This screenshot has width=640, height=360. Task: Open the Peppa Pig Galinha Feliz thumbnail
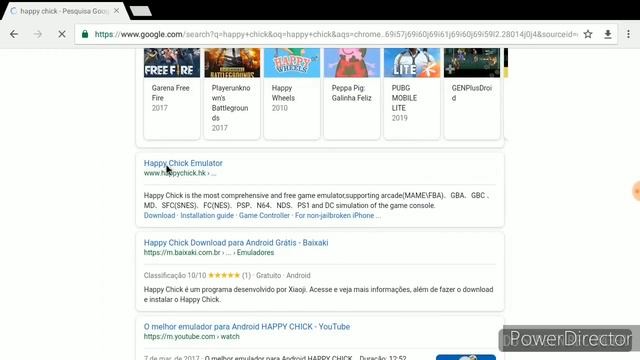(x=352, y=63)
